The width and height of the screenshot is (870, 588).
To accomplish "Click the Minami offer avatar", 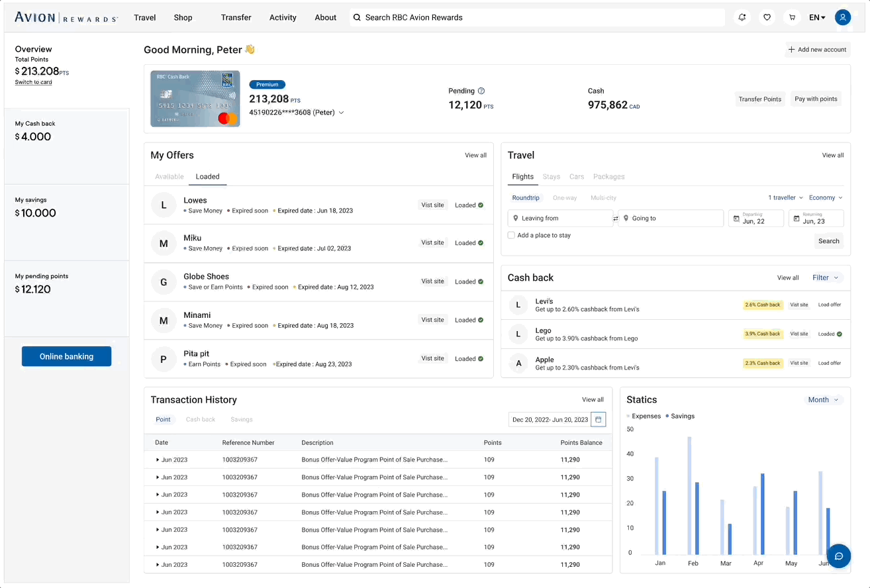I will tap(164, 320).
